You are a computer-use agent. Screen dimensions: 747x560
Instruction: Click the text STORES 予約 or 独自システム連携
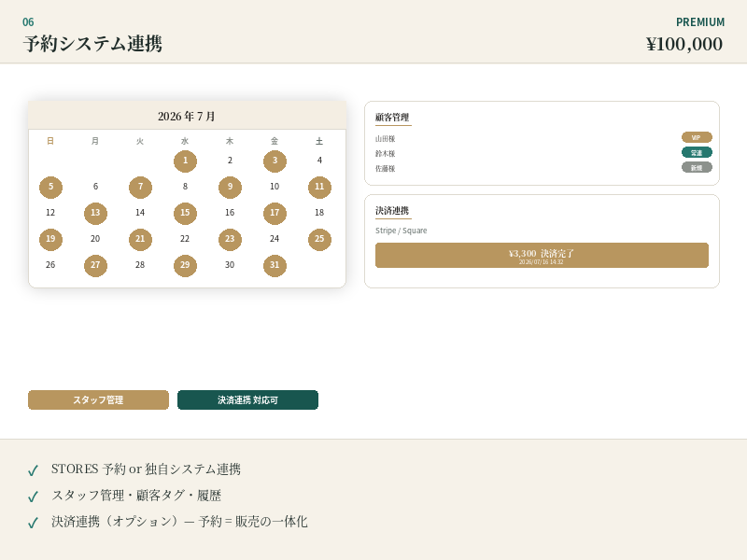(146, 469)
